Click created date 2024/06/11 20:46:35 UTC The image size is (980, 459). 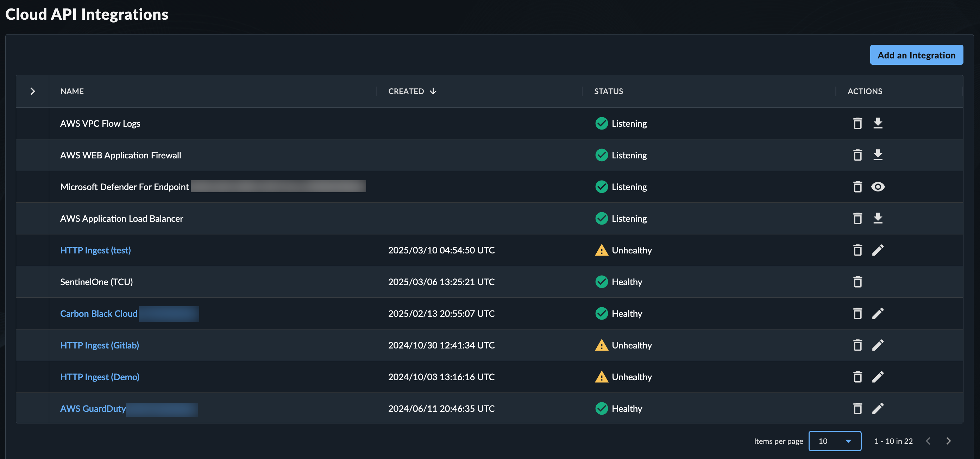pyautogui.click(x=441, y=408)
